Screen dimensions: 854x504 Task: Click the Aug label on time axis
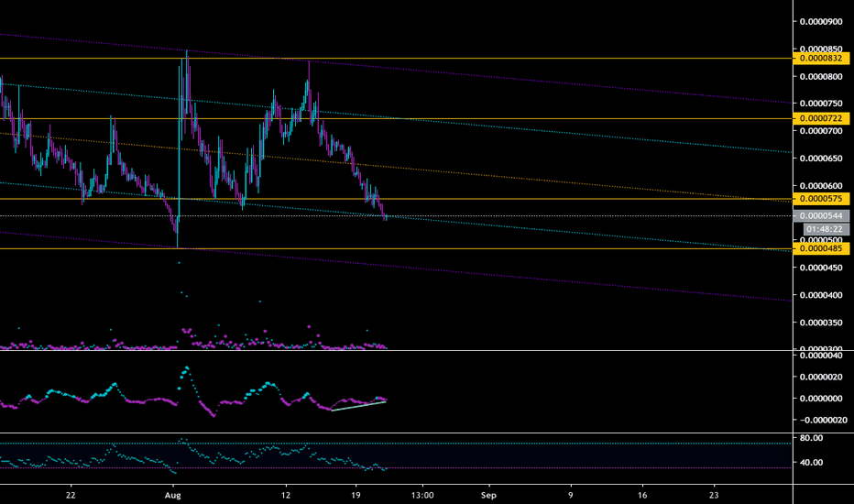172,495
